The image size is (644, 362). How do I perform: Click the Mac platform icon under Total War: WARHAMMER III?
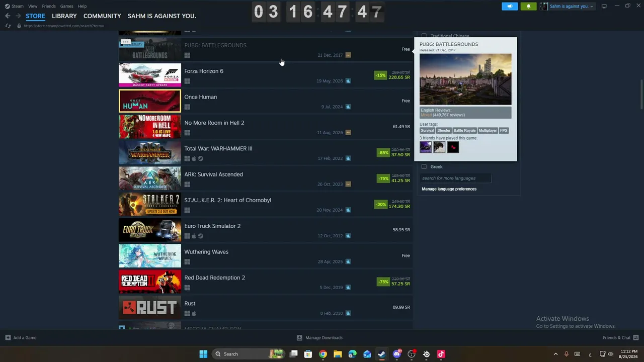pos(194,158)
